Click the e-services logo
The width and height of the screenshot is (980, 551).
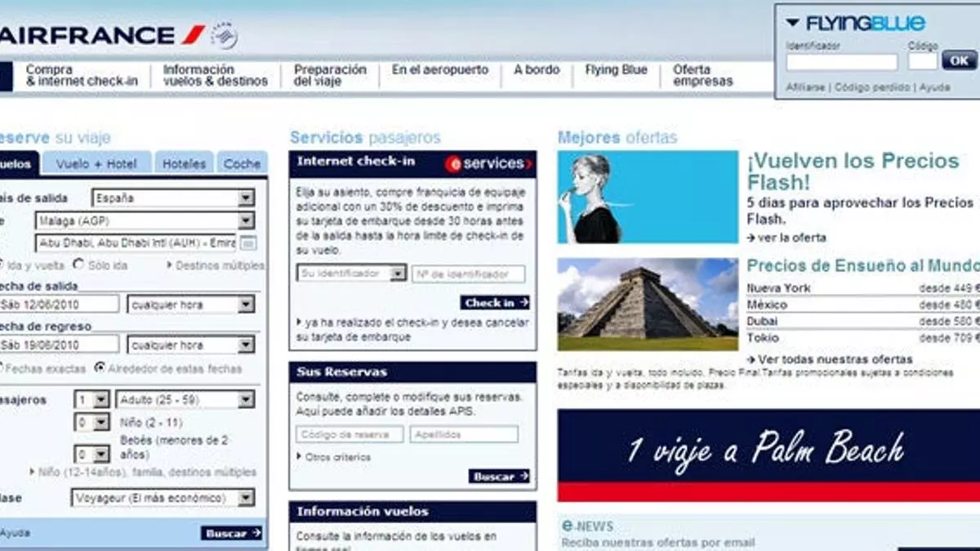coord(489,164)
